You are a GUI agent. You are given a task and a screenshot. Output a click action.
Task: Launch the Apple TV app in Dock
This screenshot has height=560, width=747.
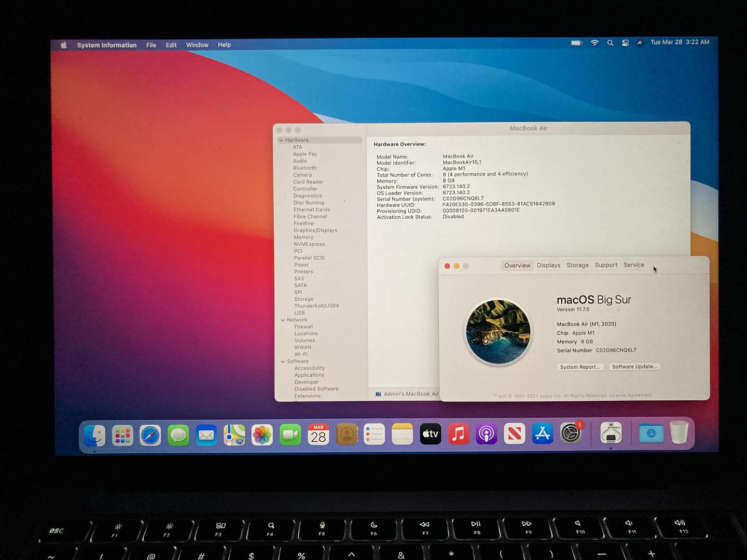[x=430, y=434]
